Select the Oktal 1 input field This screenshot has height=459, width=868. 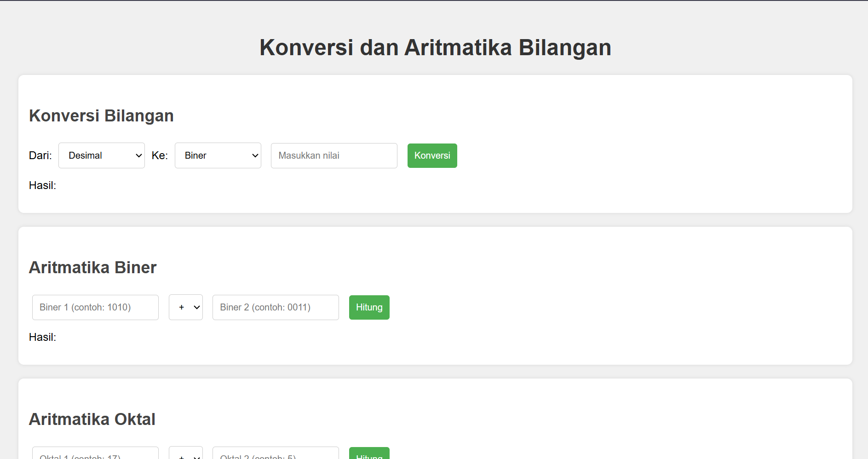(95, 454)
